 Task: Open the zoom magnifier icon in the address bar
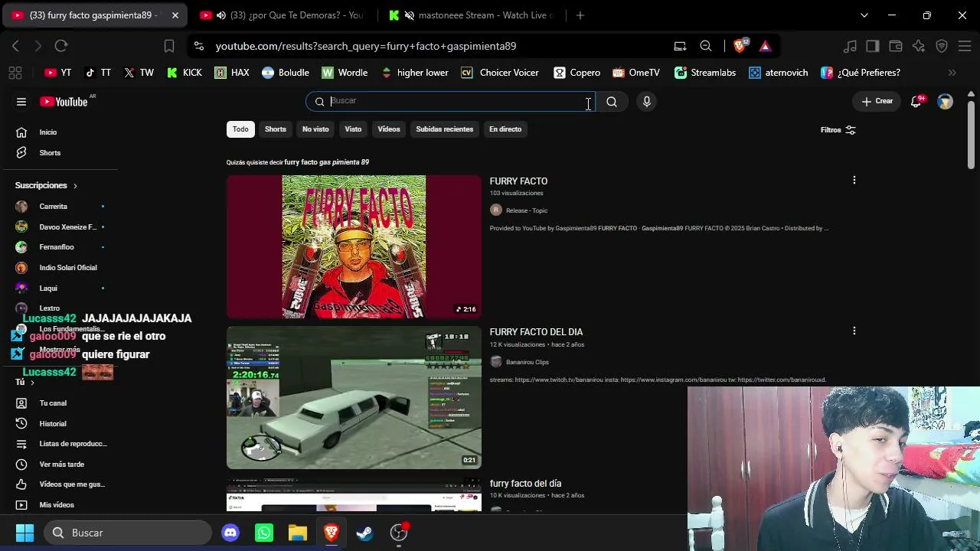tap(706, 46)
